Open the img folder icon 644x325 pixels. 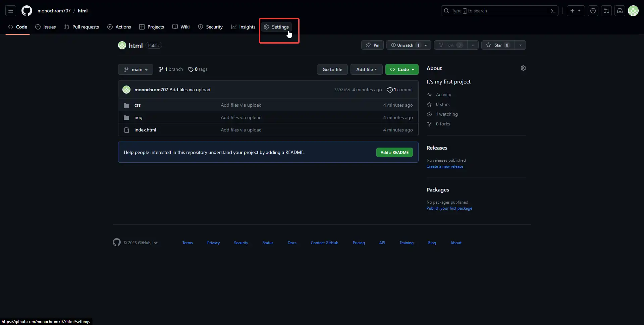[126, 118]
